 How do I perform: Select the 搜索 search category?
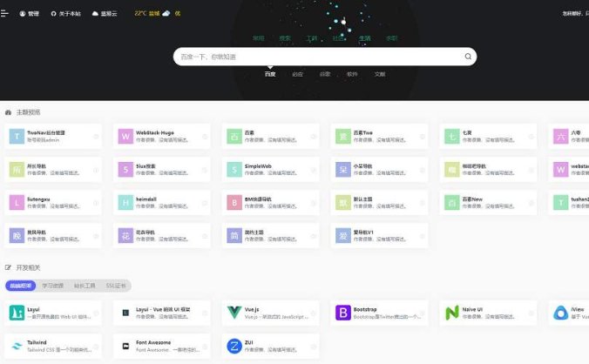tap(285, 38)
